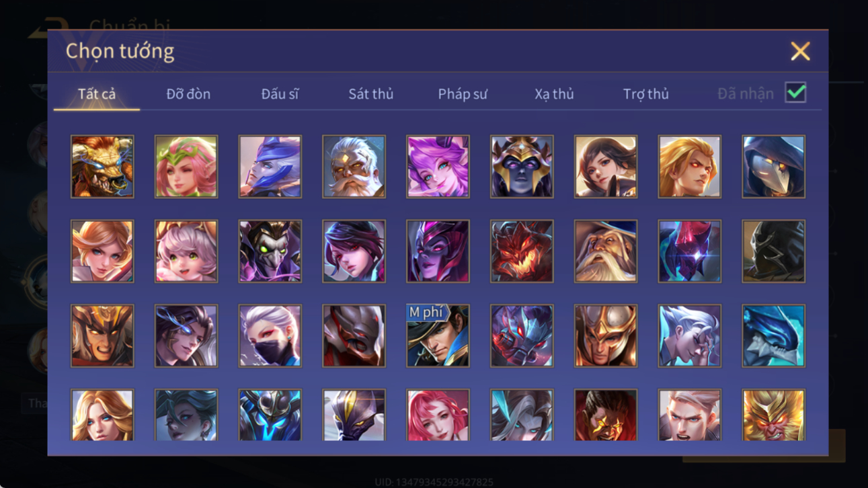Choose the wizard with blue pointed hat
The width and height of the screenshot is (868, 488).
click(x=606, y=251)
